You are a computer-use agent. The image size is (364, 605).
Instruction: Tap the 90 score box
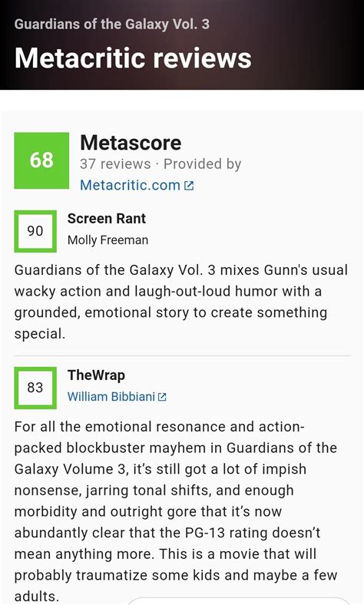click(x=35, y=231)
